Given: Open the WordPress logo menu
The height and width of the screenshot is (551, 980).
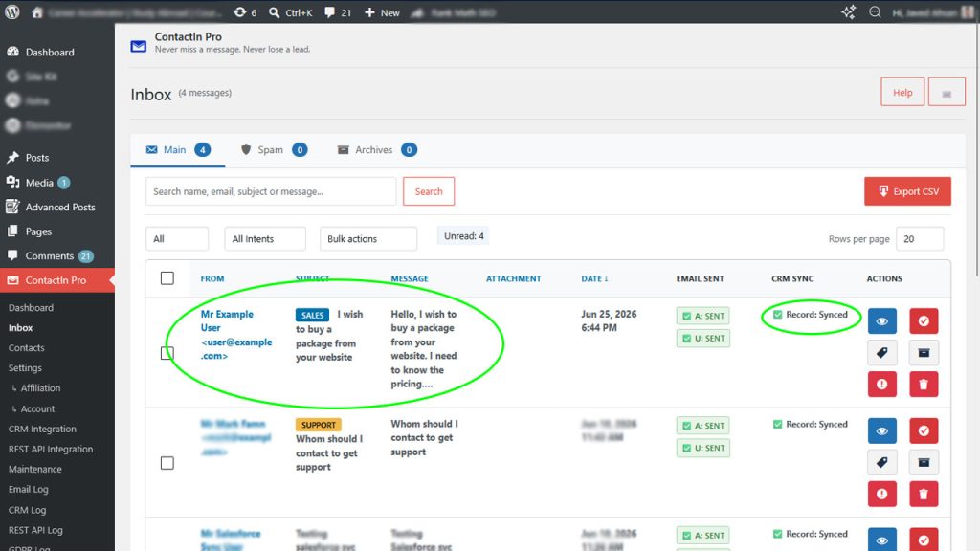Looking at the screenshot, I should 11,11.
